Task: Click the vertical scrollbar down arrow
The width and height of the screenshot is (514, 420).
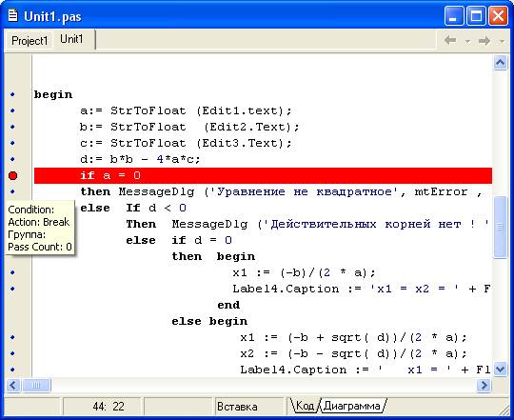Action: [501, 370]
